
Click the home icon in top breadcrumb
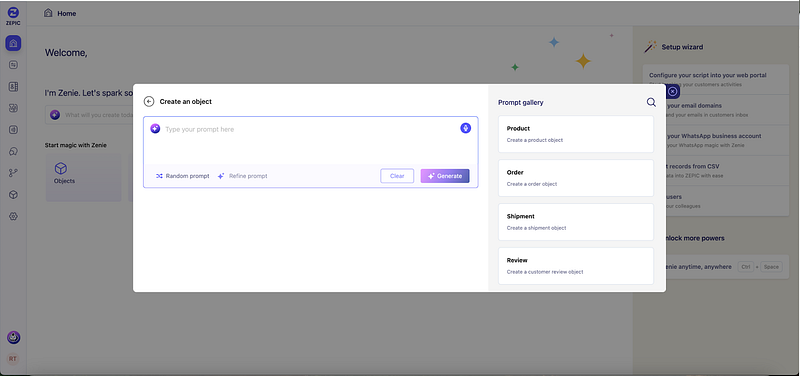48,13
